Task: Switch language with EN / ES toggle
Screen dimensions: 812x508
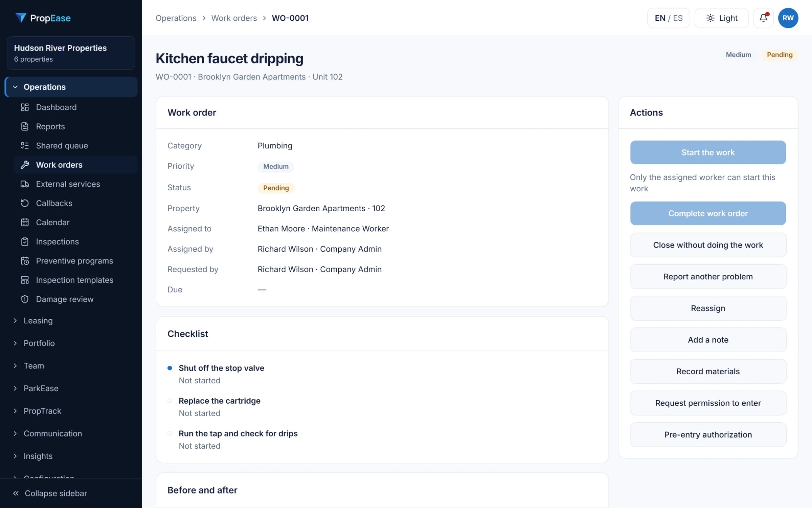Action: (x=669, y=18)
